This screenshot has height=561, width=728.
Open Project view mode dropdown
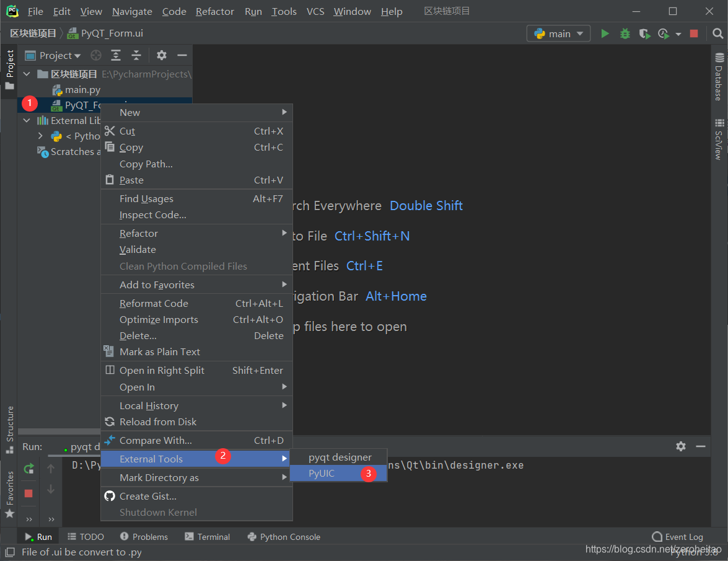pyautogui.click(x=53, y=55)
